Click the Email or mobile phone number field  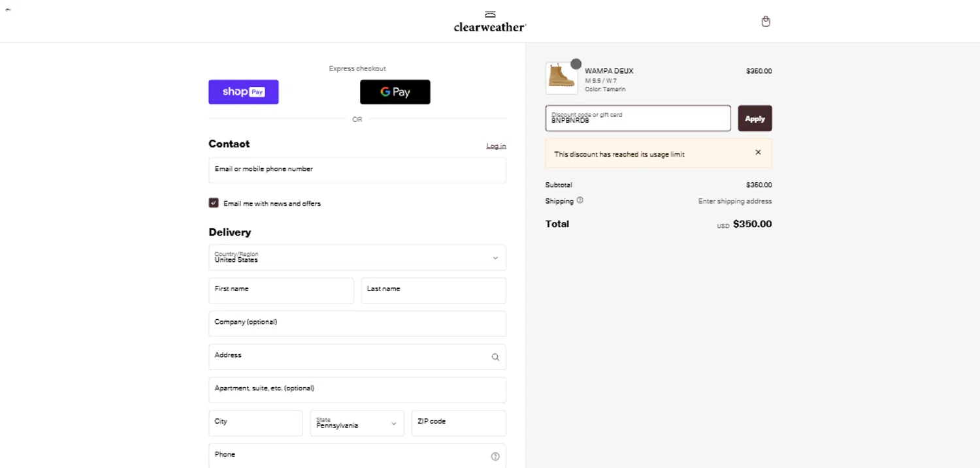[357, 170]
